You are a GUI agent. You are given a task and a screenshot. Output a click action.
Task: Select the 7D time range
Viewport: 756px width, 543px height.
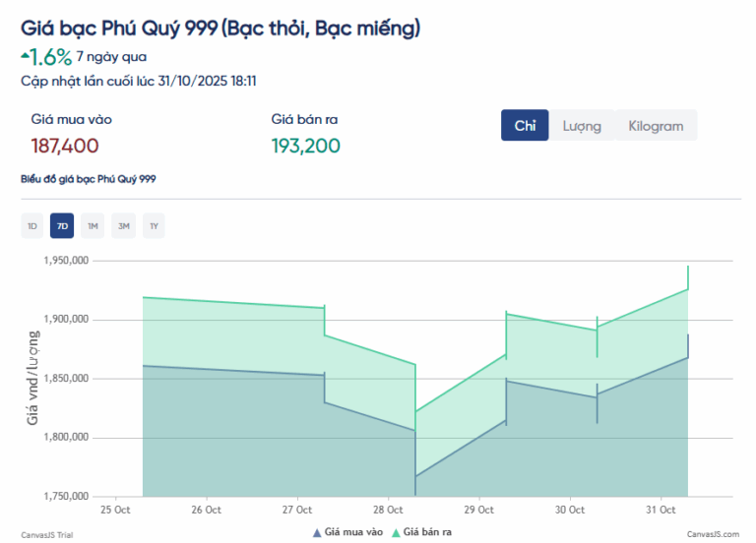(63, 226)
